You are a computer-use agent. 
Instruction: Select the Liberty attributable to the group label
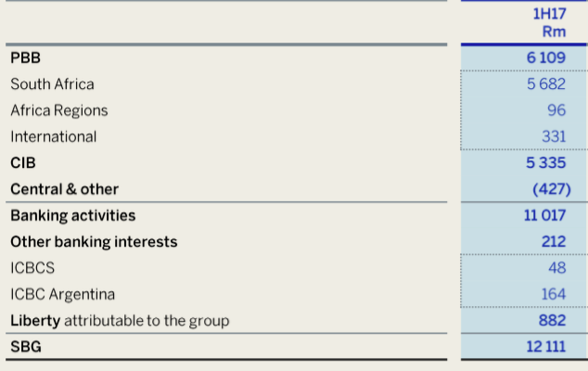pyautogui.click(x=119, y=321)
